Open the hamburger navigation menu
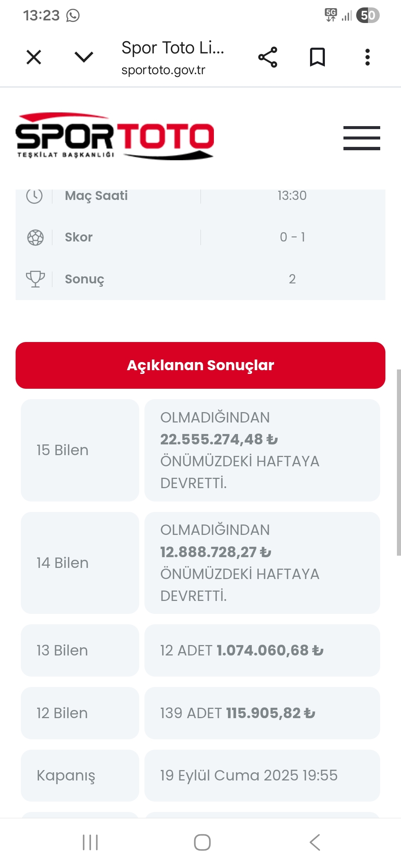Viewport: 401px width, 868px height. tap(362, 138)
